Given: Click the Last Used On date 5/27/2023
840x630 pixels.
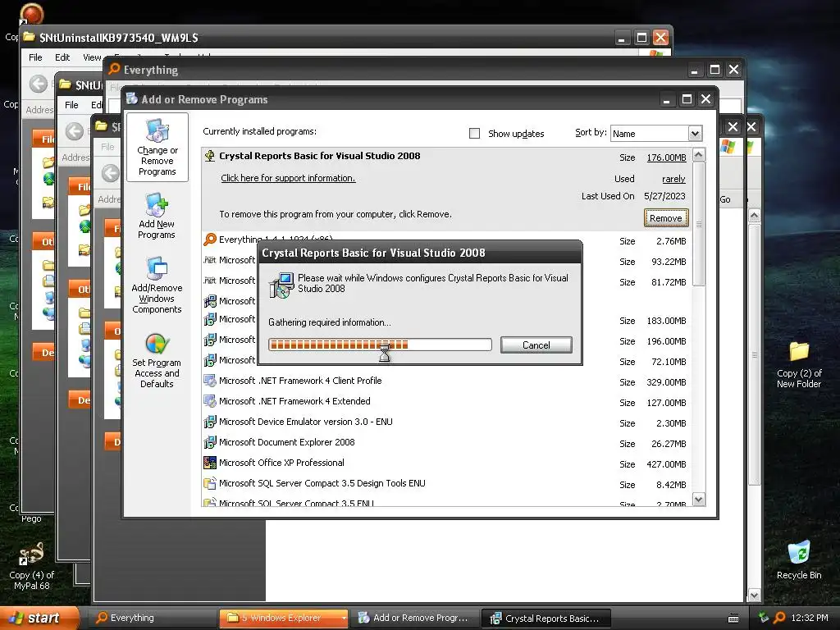Looking at the screenshot, I should [664, 196].
